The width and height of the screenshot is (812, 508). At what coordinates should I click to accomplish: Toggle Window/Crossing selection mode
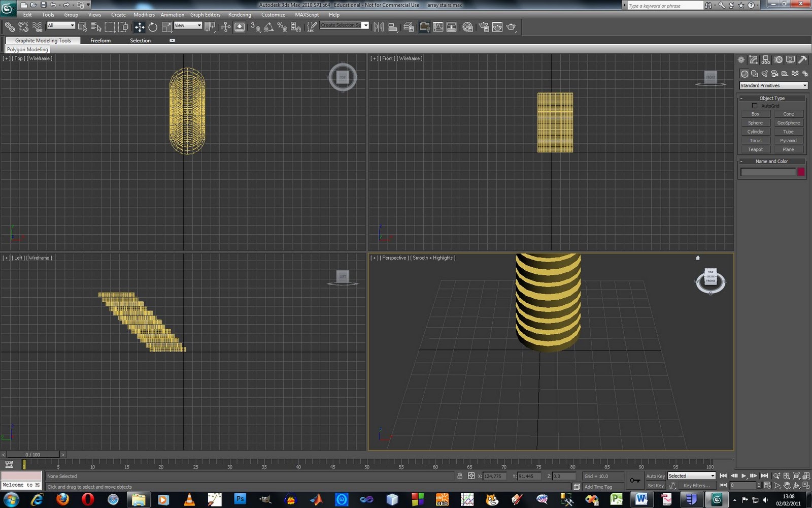tap(123, 27)
